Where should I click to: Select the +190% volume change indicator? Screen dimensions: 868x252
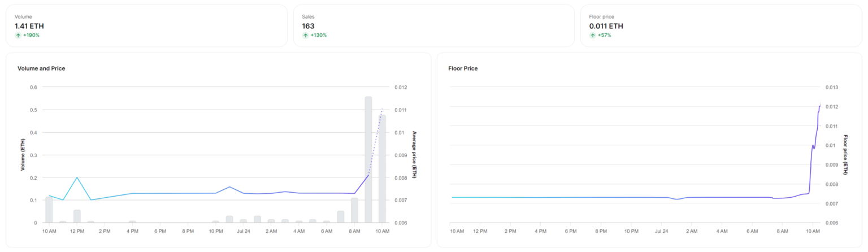(31, 35)
